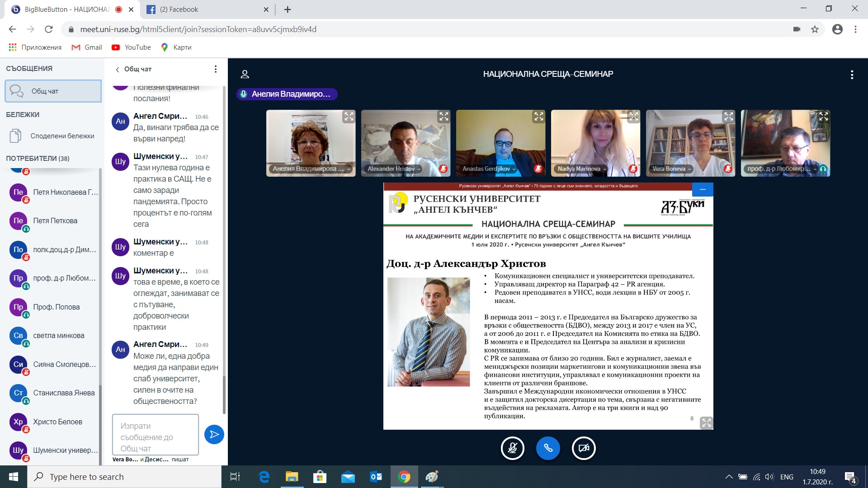
Task: Toggle the users list panel icon
Action: [245, 74]
